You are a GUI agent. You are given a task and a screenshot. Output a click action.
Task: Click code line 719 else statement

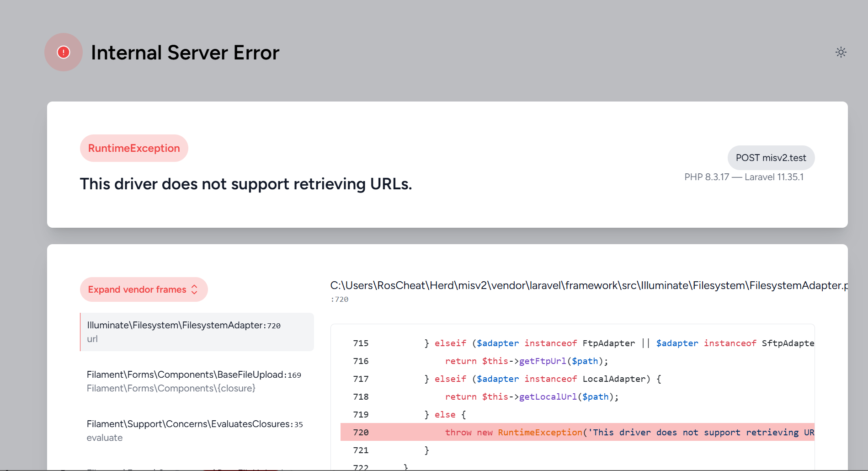click(577, 414)
